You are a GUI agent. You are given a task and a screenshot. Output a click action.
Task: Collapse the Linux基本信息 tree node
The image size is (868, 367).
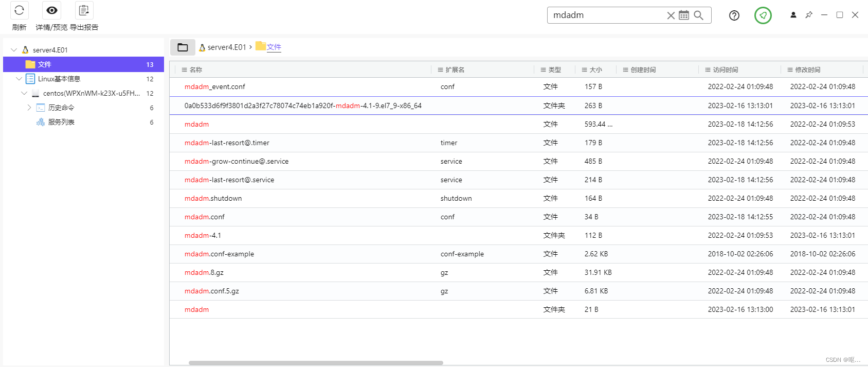click(x=19, y=79)
